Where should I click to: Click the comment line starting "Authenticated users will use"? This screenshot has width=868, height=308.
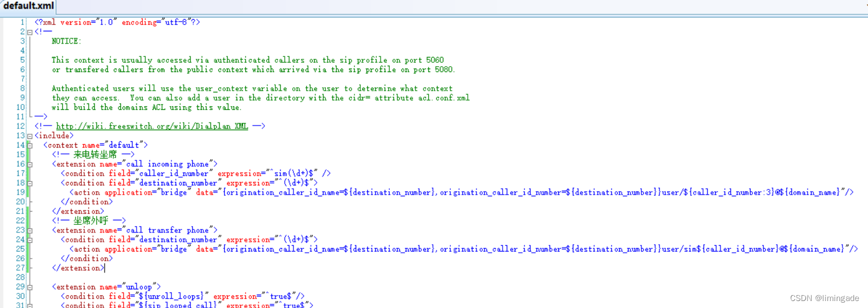click(252, 88)
